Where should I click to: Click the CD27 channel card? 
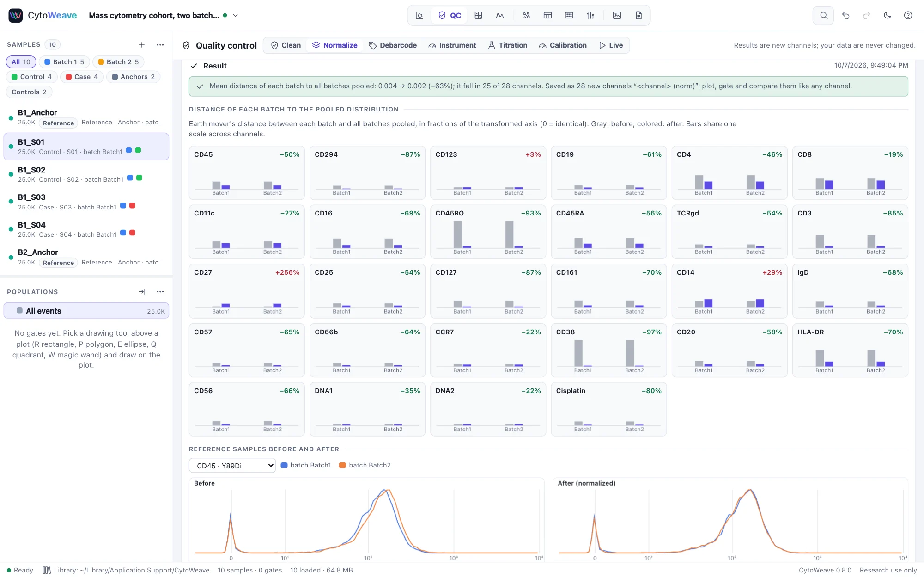(x=247, y=291)
